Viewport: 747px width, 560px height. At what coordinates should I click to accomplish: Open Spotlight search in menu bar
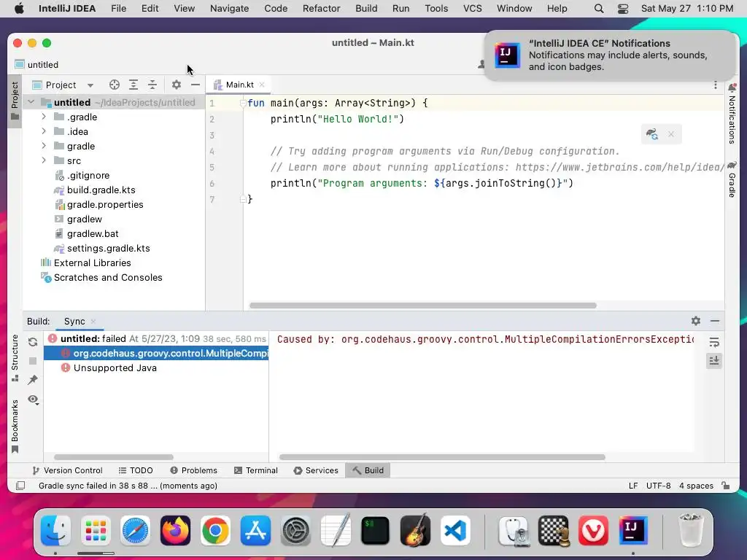pos(599,9)
